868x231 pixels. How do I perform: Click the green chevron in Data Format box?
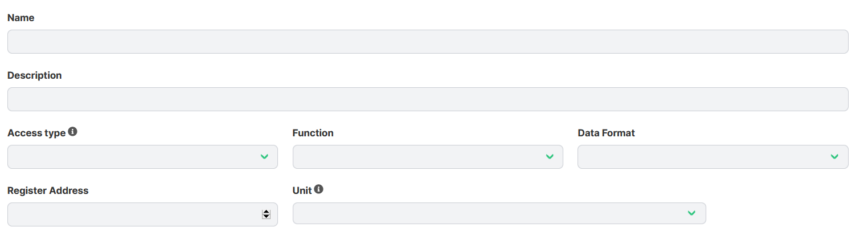click(834, 157)
